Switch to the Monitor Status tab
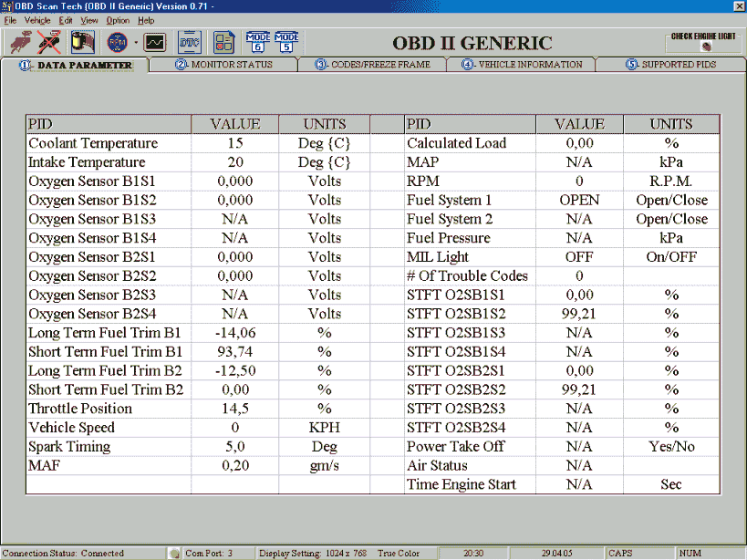The image size is (747, 560). (223, 65)
